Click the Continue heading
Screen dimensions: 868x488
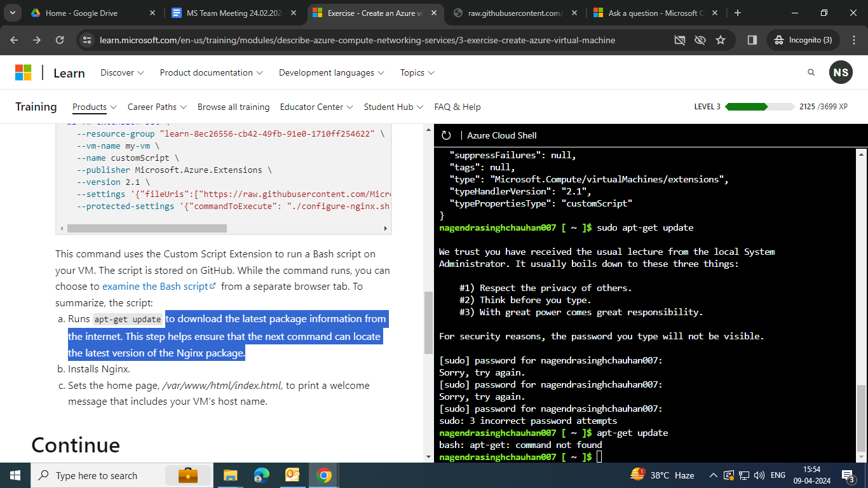[76, 445]
